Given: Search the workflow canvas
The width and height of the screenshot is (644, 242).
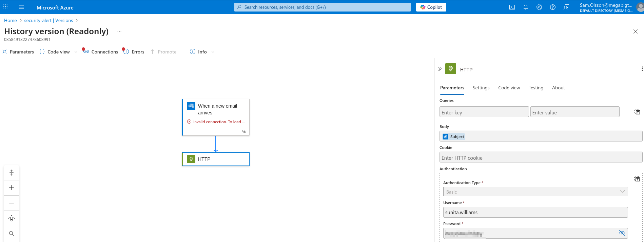Looking at the screenshot, I should point(12,234).
